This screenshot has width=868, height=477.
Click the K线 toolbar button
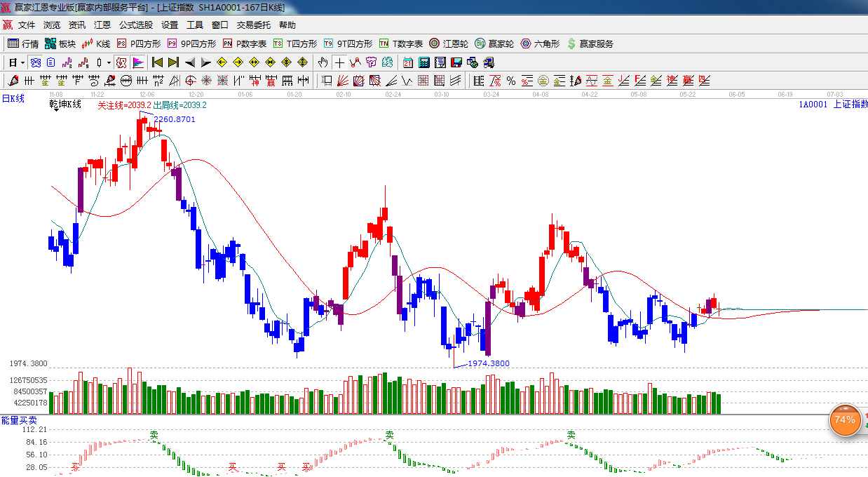[x=96, y=43]
